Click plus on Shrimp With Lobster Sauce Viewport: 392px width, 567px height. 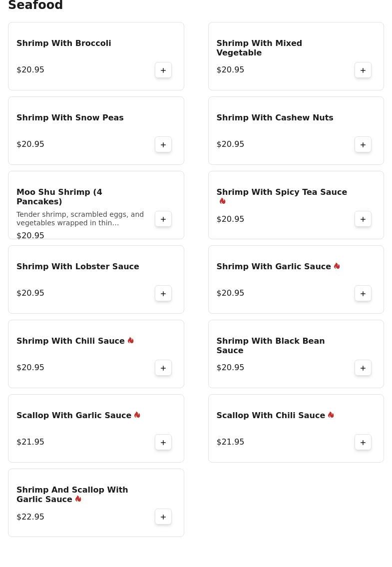click(163, 294)
